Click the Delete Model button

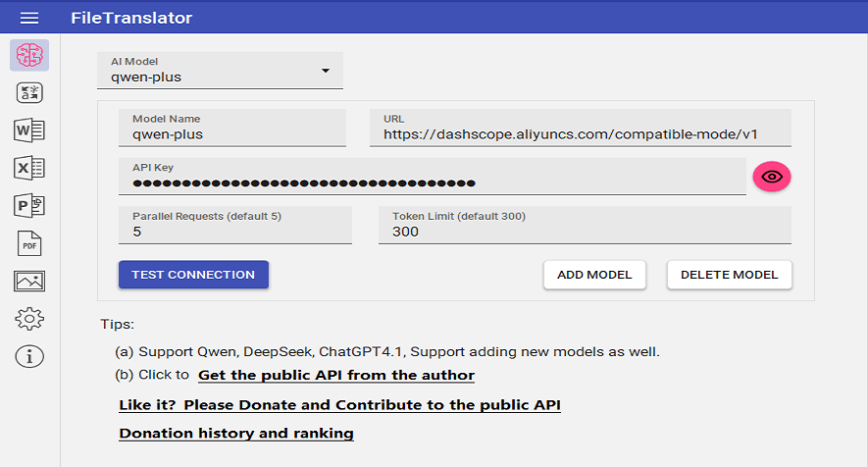tap(729, 275)
